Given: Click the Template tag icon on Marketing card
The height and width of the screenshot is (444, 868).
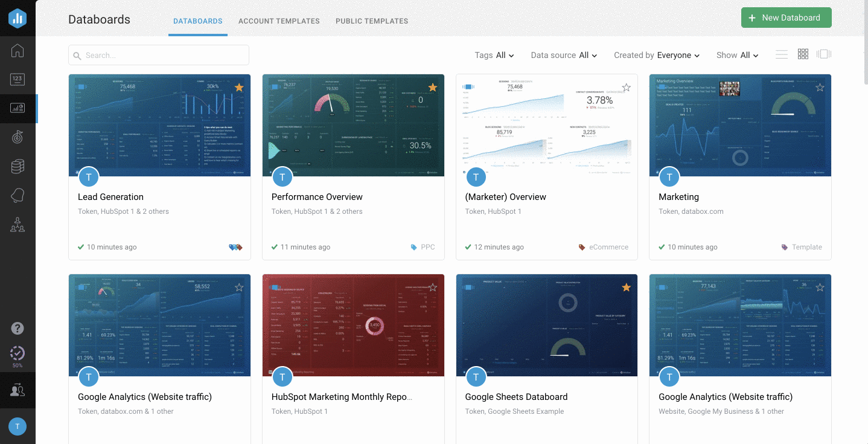Looking at the screenshot, I should [x=785, y=247].
